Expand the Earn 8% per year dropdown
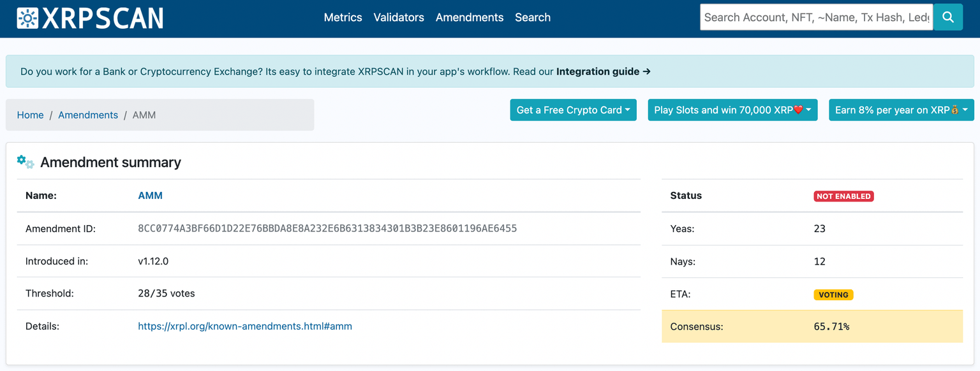This screenshot has height=371, width=980. [901, 110]
